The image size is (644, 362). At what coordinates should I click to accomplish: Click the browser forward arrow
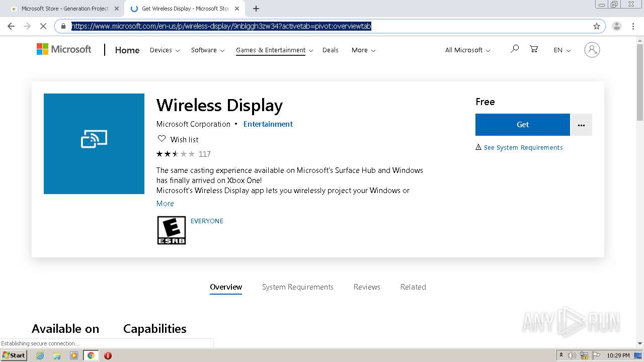coord(27,26)
